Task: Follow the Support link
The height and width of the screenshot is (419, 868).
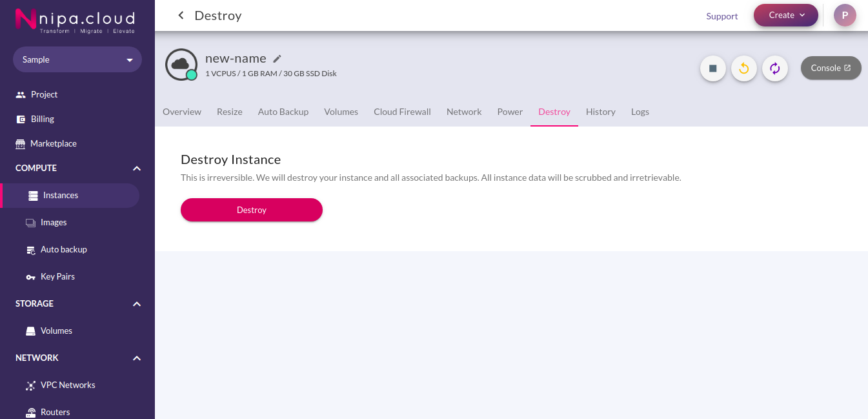Action: 722,16
